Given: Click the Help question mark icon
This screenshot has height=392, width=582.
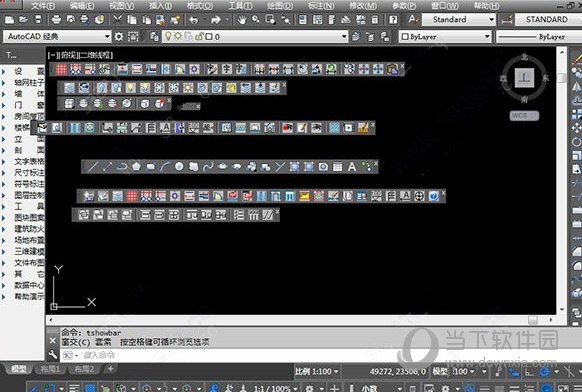Looking at the screenshot, I should point(393,20).
